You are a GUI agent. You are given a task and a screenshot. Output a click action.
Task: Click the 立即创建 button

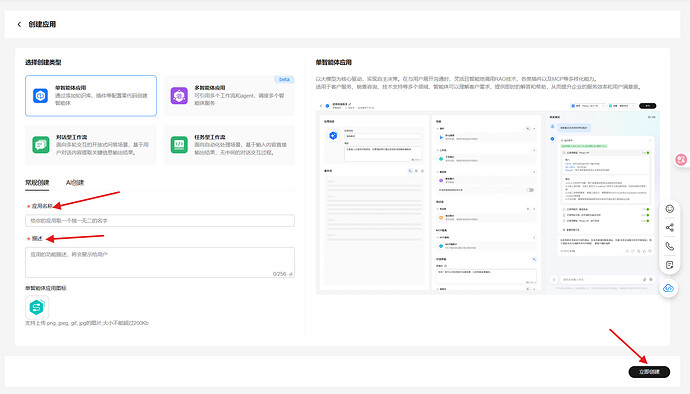tap(649, 372)
